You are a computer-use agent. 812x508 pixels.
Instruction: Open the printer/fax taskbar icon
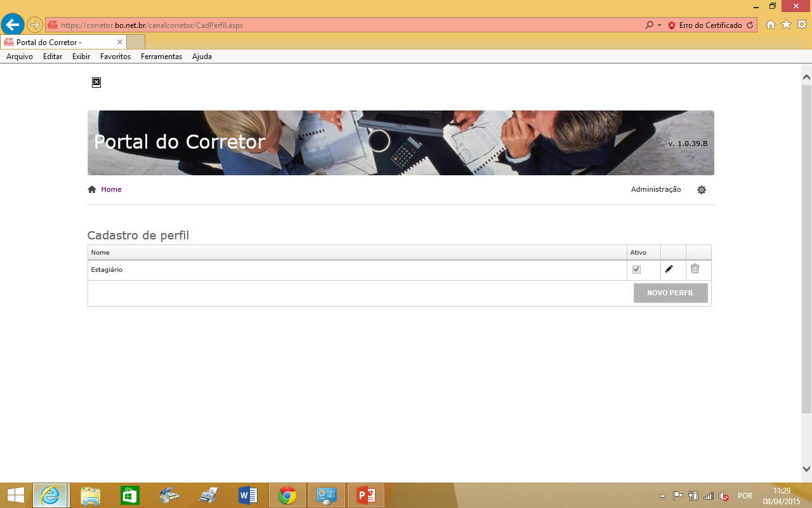(209, 495)
